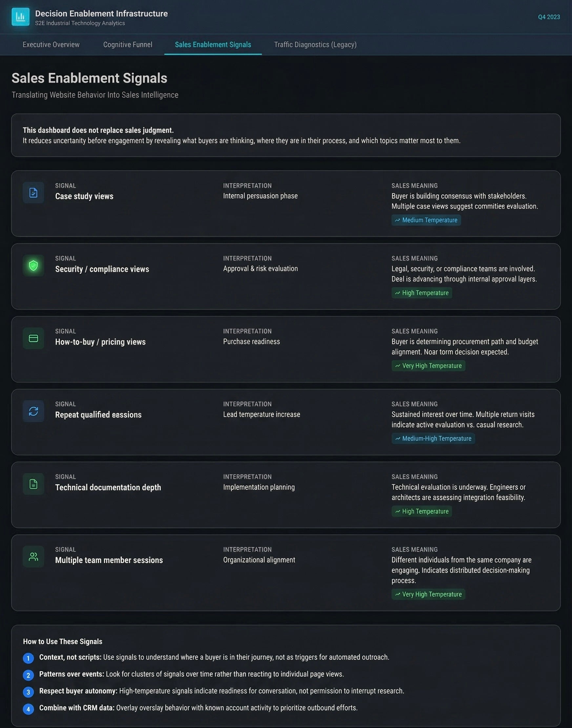Click the numbered step 1 circle badge
The image size is (572, 728).
28,658
